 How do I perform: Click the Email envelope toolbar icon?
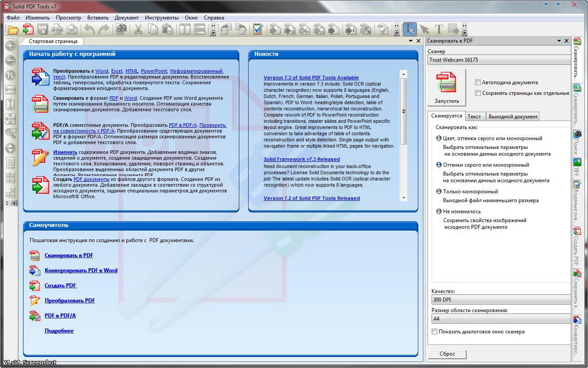pos(71,29)
